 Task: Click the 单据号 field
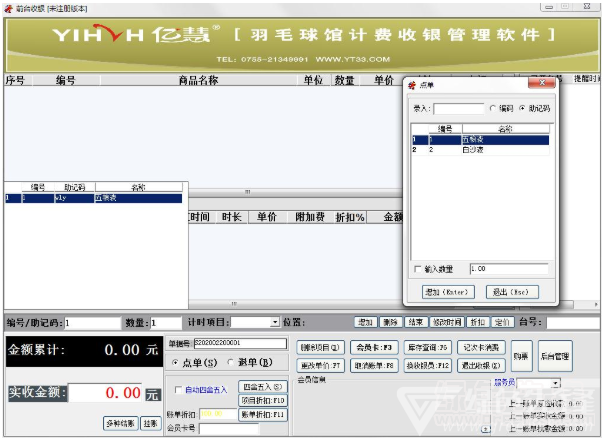[240, 343]
